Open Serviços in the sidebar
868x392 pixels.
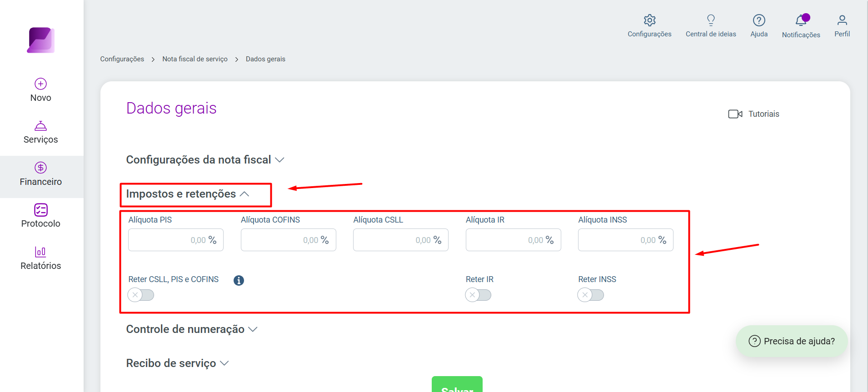coord(41,133)
